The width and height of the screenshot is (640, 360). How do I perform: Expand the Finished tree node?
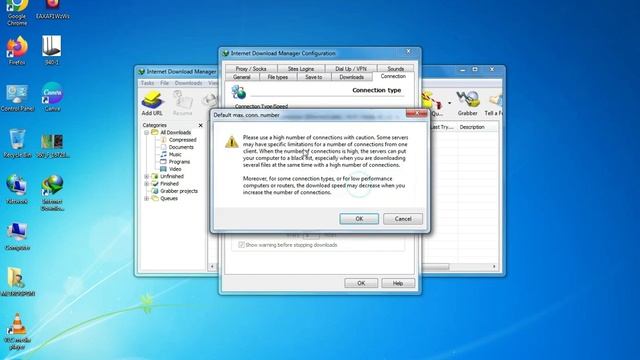(x=147, y=184)
